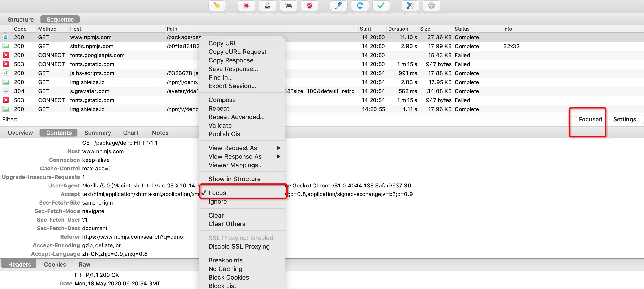
Task: Select Copy cURL Request menu item
Action: [x=237, y=52]
